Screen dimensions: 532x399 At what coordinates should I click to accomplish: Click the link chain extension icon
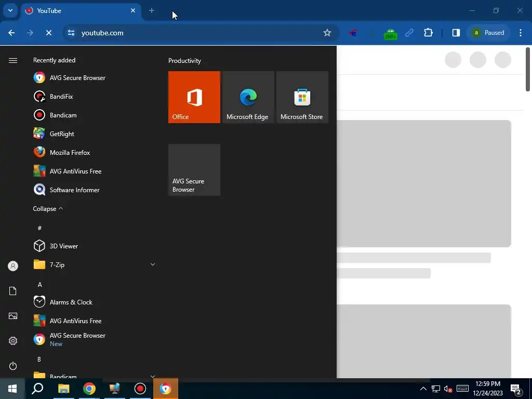coord(409,33)
